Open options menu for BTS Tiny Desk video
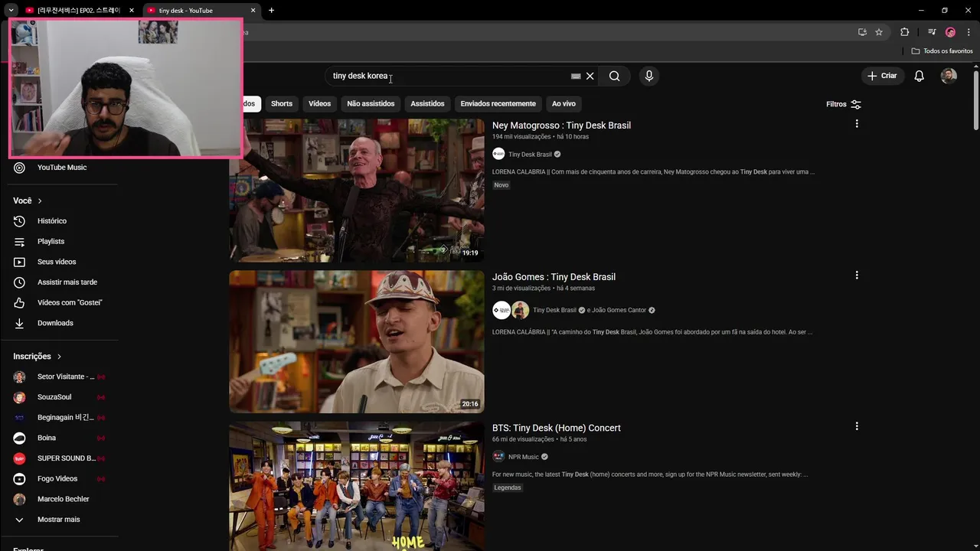This screenshot has width=980, height=551. pyautogui.click(x=857, y=426)
